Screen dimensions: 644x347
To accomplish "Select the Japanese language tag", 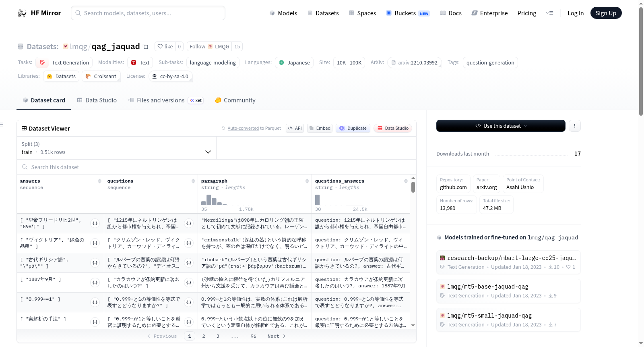I will (294, 62).
